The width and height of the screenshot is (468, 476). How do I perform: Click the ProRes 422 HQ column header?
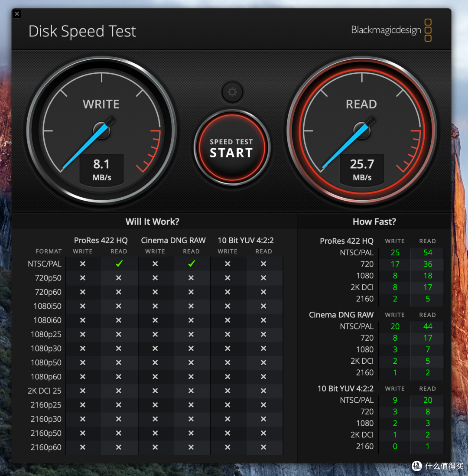click(x=101, y=241)
